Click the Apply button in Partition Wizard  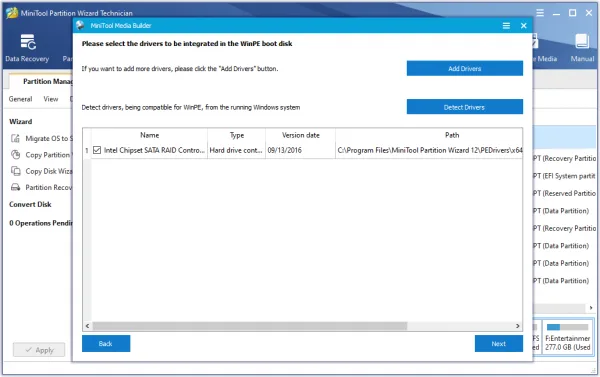pos(39,350)
